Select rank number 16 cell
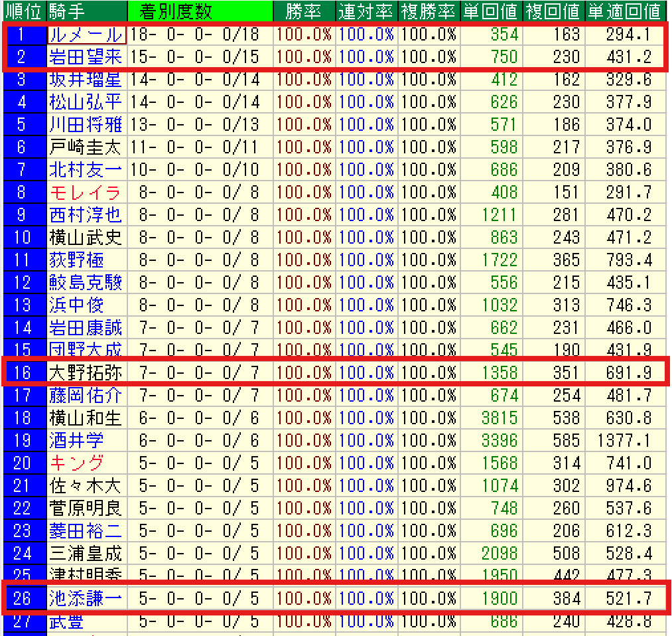Screen dimensions: 672x636 23,372
